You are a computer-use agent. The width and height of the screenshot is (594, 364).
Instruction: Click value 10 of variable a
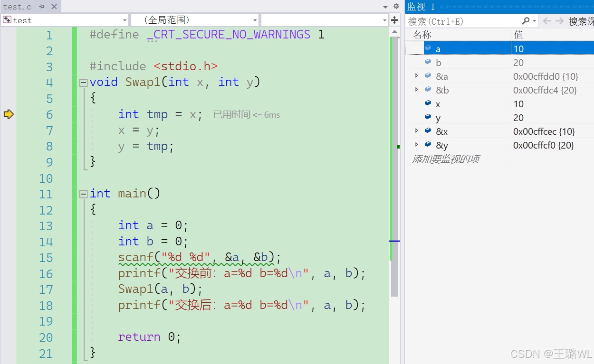pos(518,49)
